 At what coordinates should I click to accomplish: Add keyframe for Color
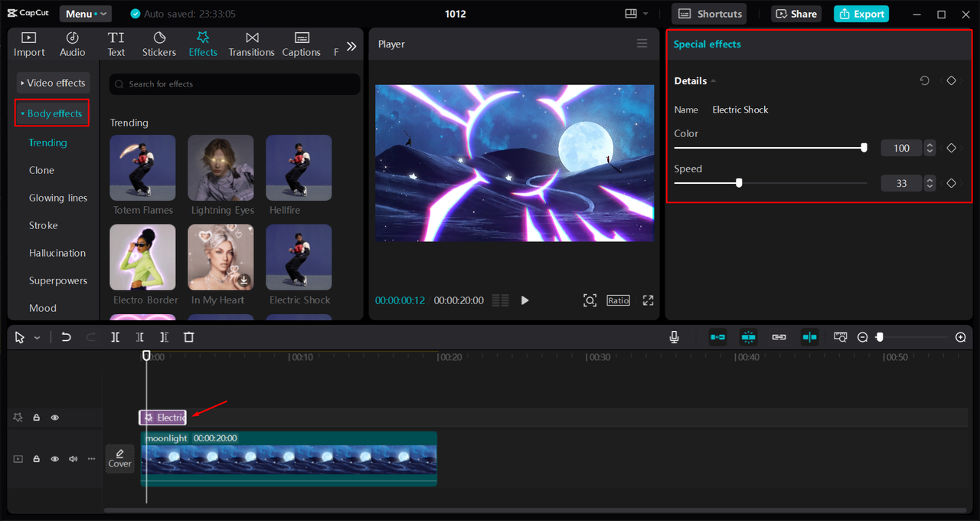(952, 148)
